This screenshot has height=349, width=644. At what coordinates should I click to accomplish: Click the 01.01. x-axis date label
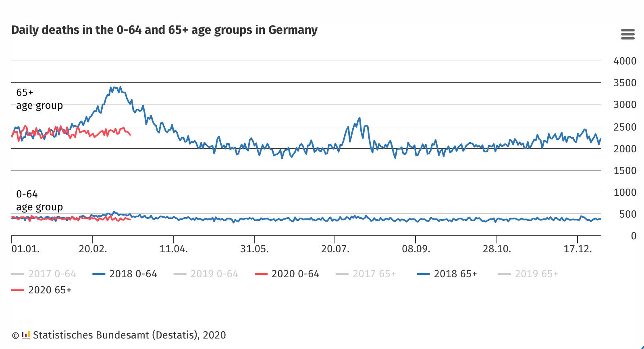25,249
